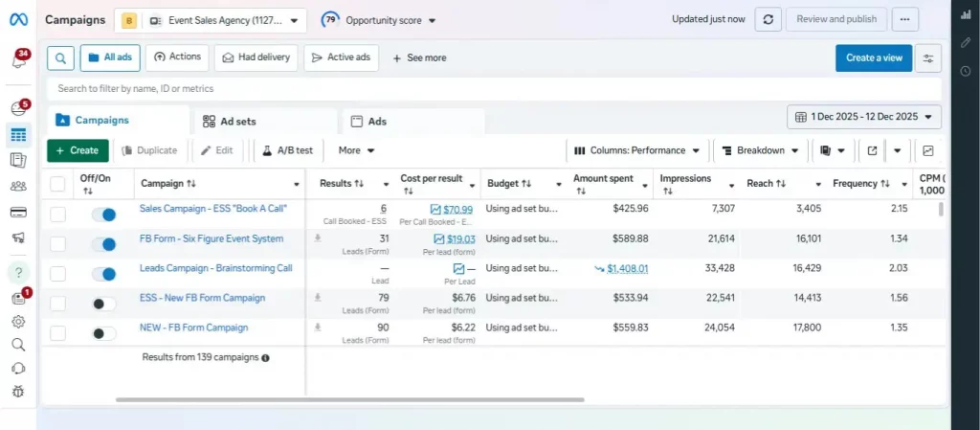
Task: Click the refresh data icon
Action: pos(768,19)
